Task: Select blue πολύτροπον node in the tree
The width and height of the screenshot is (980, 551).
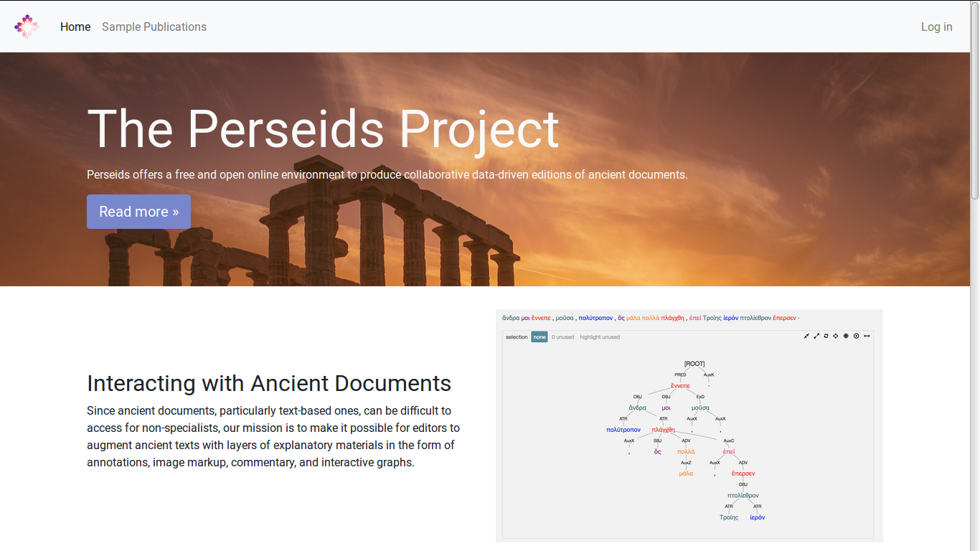Action: (623, 430)
